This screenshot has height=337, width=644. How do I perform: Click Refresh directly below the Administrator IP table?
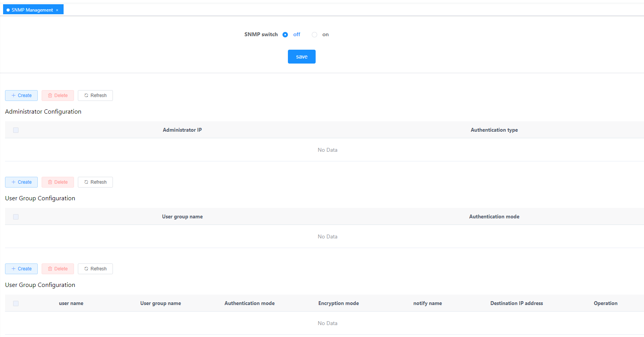(x=95, y=182)
